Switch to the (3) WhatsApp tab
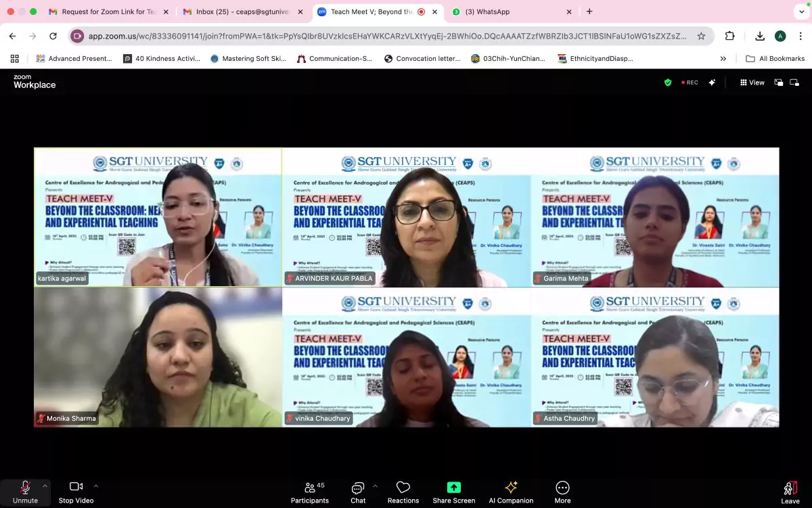Screen dimensions: 812x508 point(512,11)
